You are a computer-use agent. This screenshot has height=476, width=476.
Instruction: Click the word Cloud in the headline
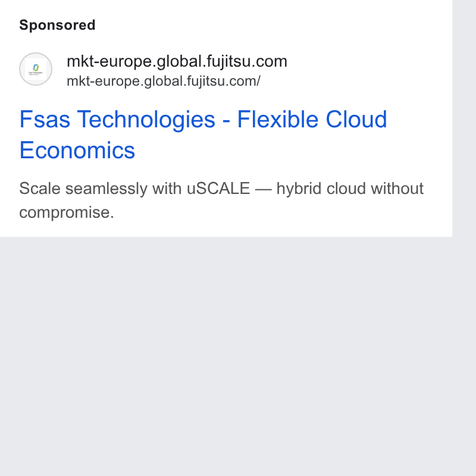click(x=356, y=120)
